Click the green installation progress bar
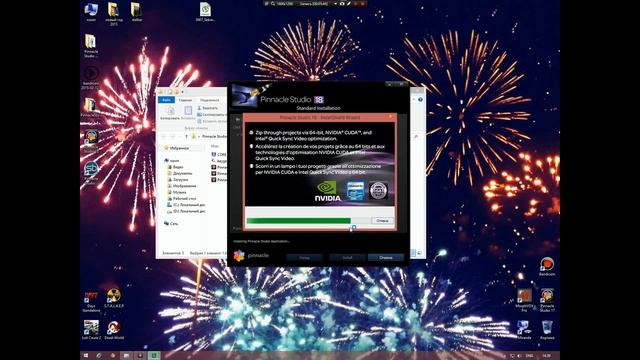The width and height of the screenshot is (640, 360). 299,221
